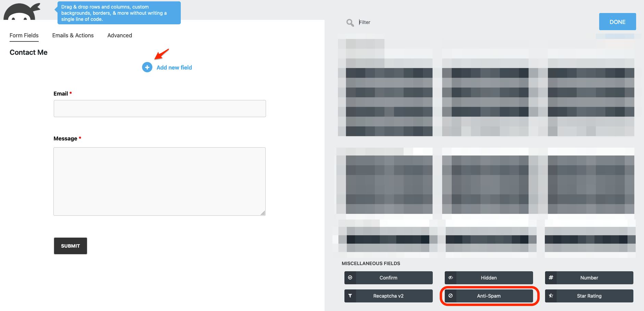
Task: Add an Anti-Spam field
Action: pos(489,296)
